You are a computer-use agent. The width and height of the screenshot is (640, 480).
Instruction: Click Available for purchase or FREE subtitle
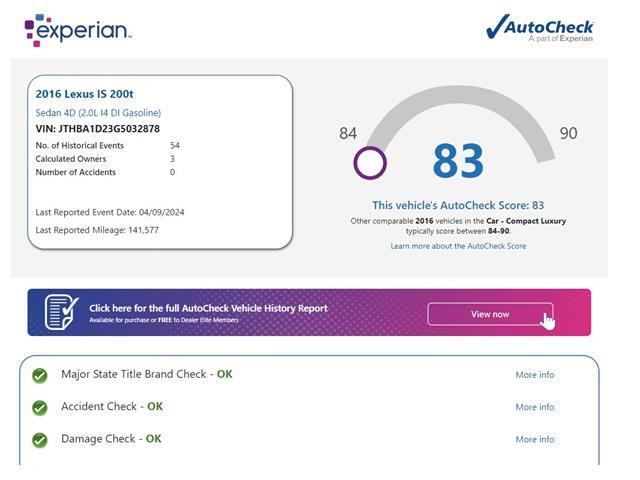164,320
